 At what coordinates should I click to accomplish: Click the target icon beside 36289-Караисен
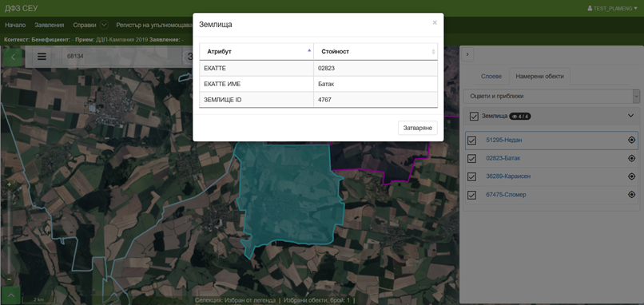pos(632,176)
